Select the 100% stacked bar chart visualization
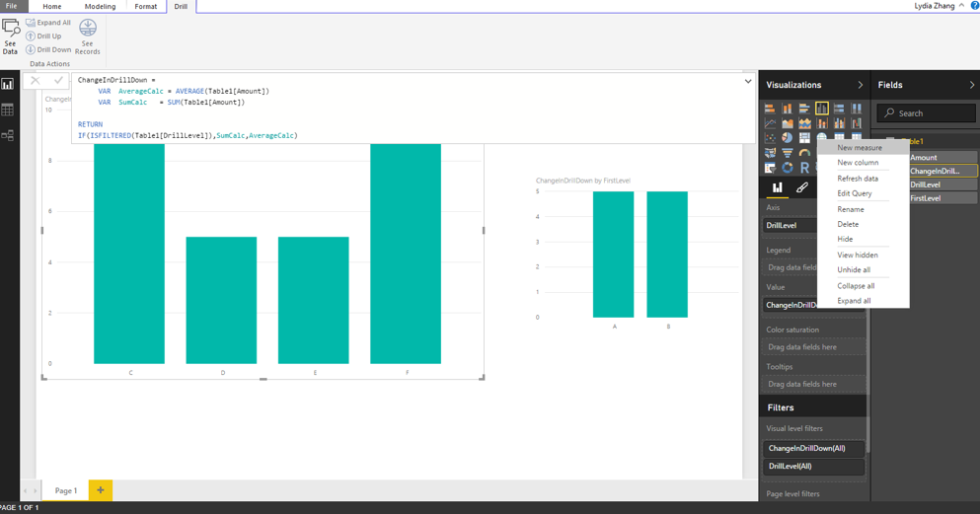The image size is (980, 514). click(x=839, y=109)
